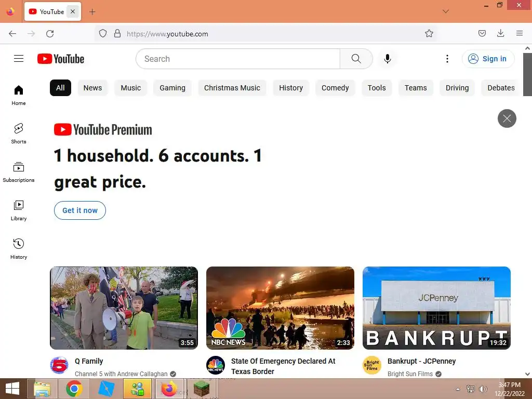This screenshot has width=532, height=399.
Task: Close the YouTube tab
Action: click(73, 11)
